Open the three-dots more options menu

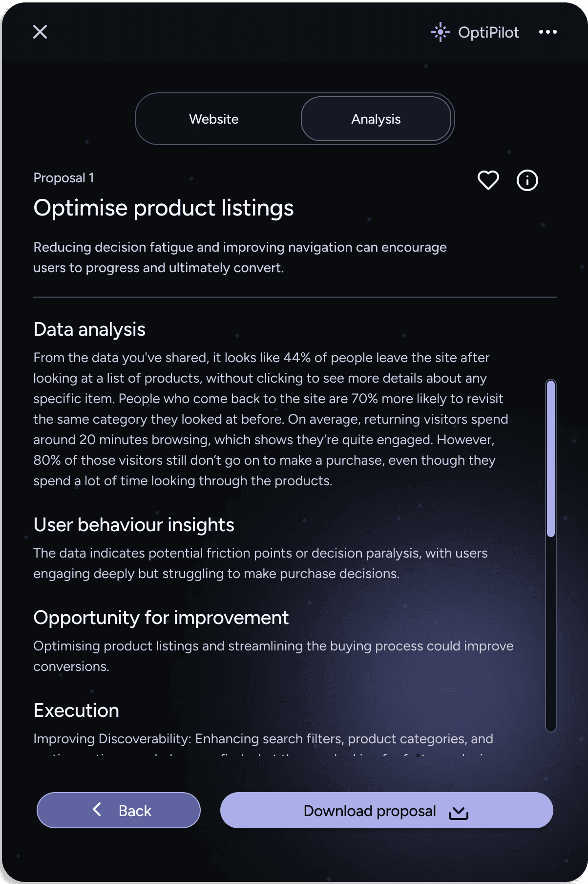click(x=548, y=32)
